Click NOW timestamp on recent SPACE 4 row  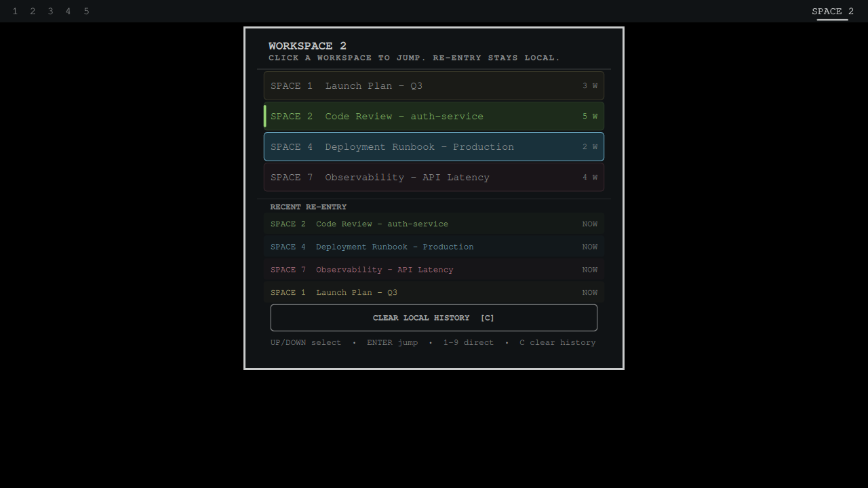(x=590, y=247)
